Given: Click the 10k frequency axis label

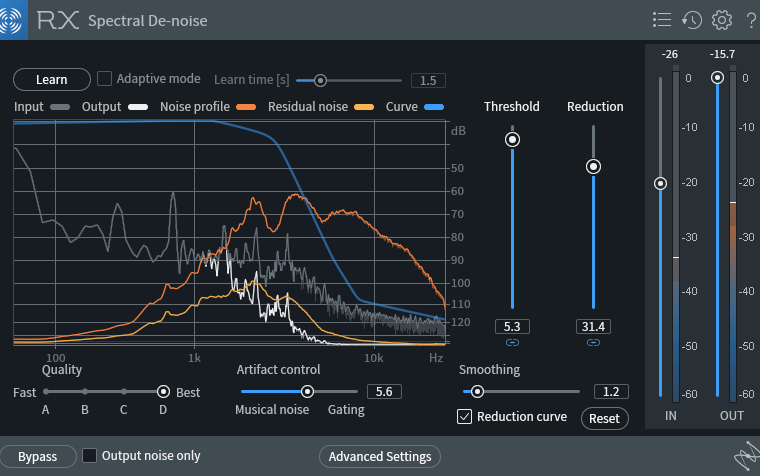Looking at the screenshot, I should point(374,358).
